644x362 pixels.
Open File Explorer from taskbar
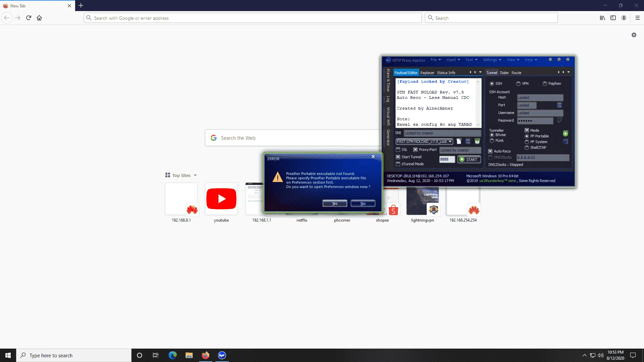(189, 355)
